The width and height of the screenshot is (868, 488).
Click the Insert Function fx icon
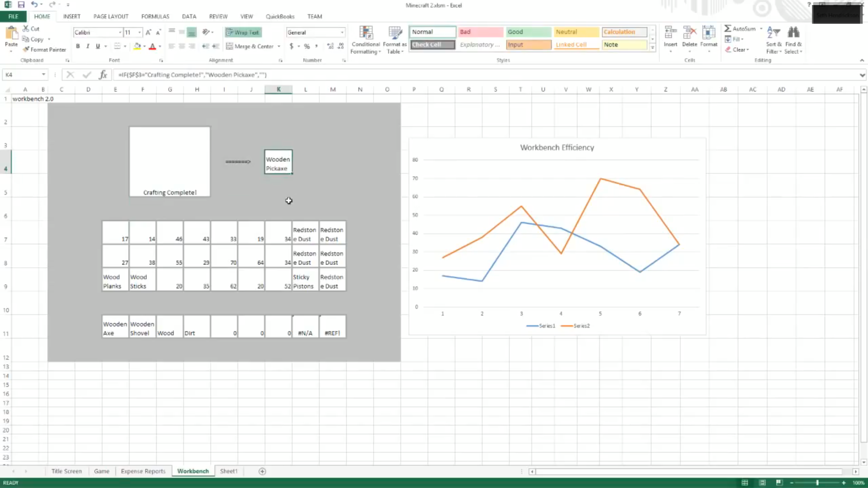point(103,75)
